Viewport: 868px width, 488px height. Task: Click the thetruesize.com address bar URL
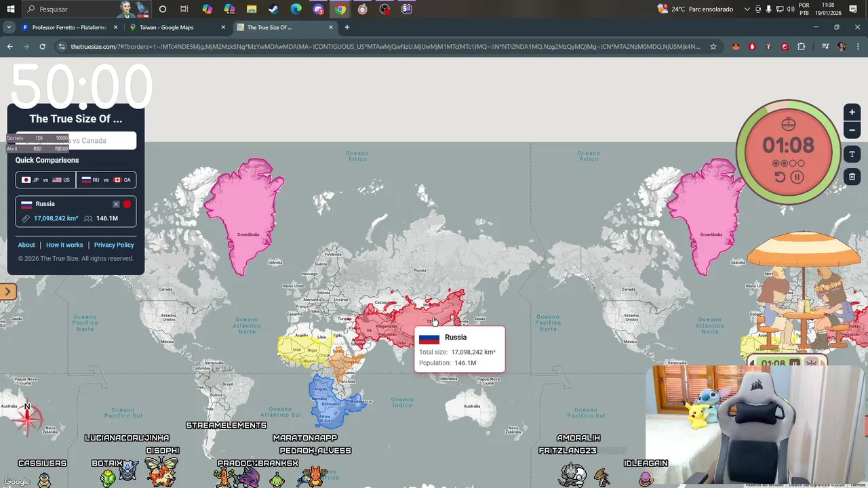pos(384,47)
